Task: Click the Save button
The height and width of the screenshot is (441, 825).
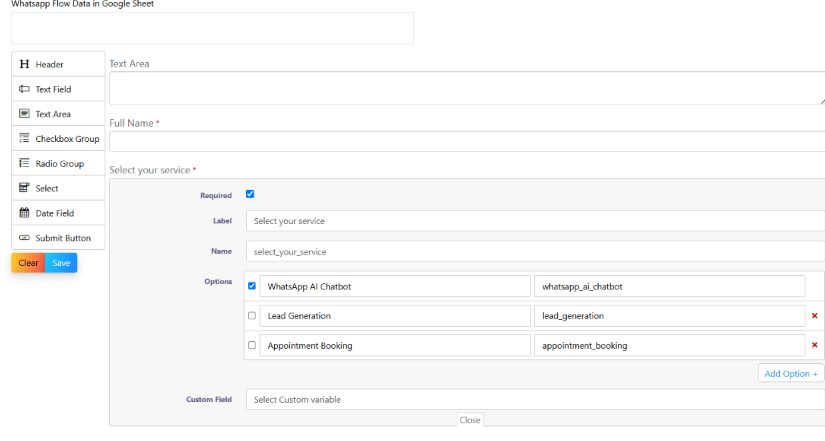Action: (x=61, y=263)
